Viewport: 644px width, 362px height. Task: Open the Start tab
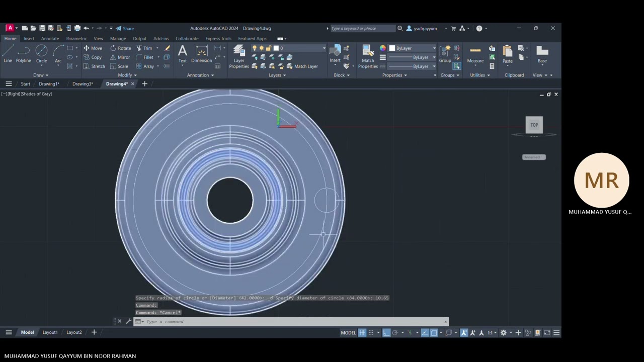click(25, 84)
